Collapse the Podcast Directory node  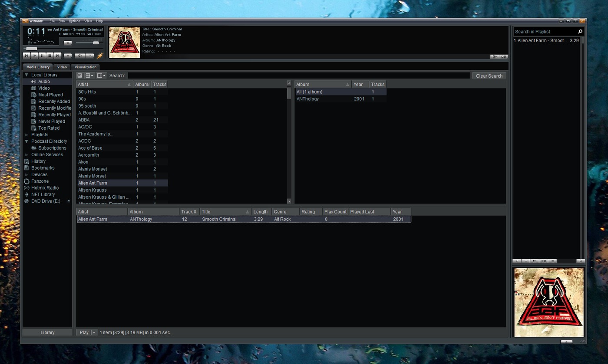[x=26, y=141]
